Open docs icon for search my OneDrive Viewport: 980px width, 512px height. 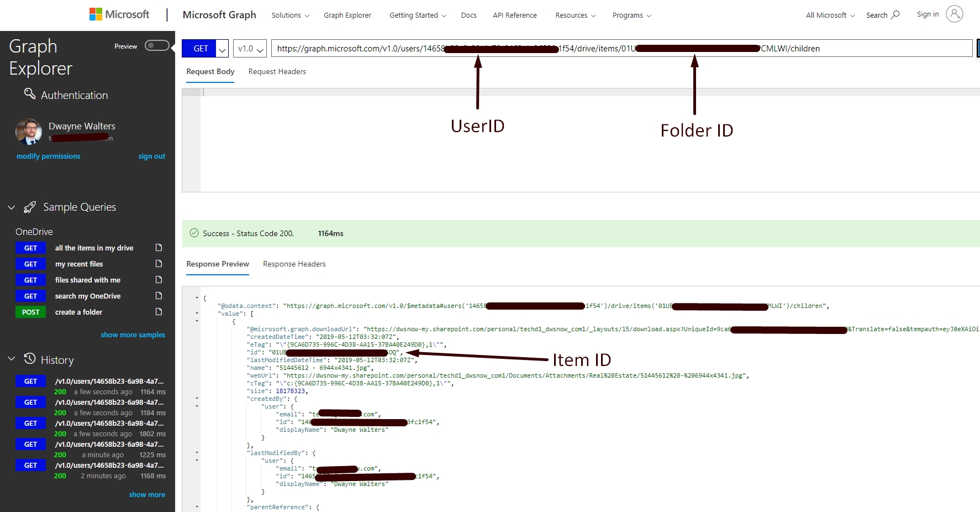159,296
